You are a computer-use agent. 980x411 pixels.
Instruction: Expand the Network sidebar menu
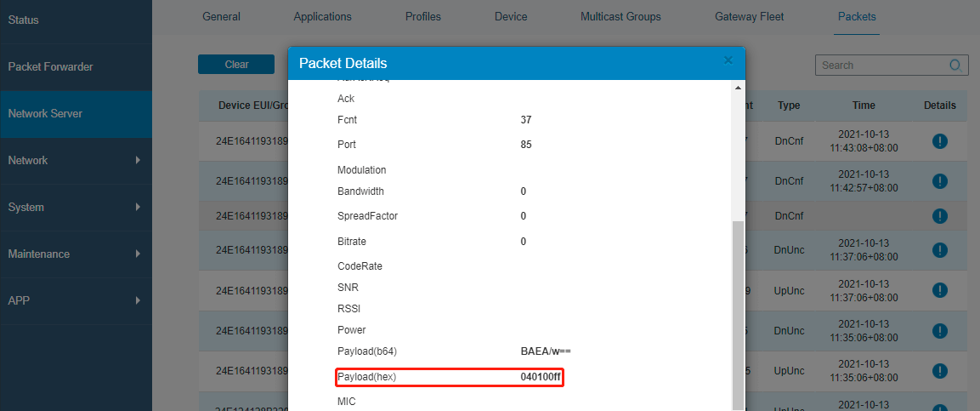coord(75,160)
